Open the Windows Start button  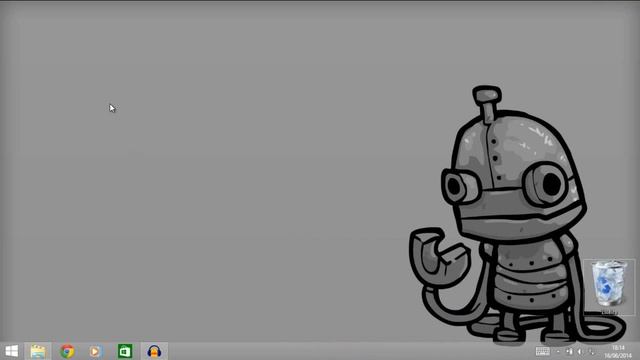[x=11, y=351]
